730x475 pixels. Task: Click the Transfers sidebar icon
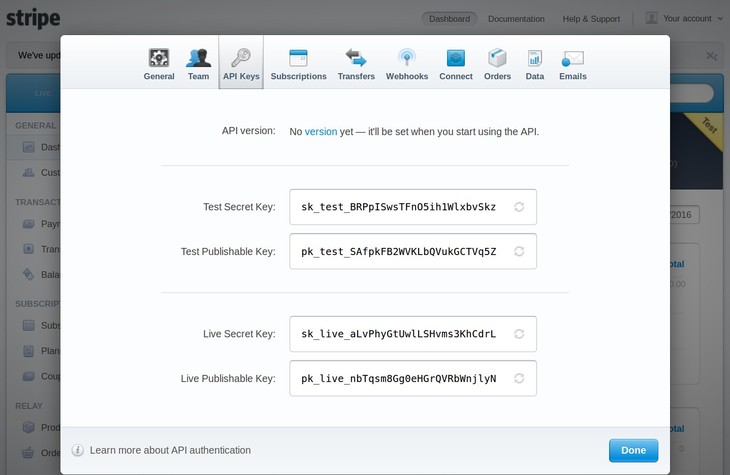pyautogui.click(x=28, y=249)
